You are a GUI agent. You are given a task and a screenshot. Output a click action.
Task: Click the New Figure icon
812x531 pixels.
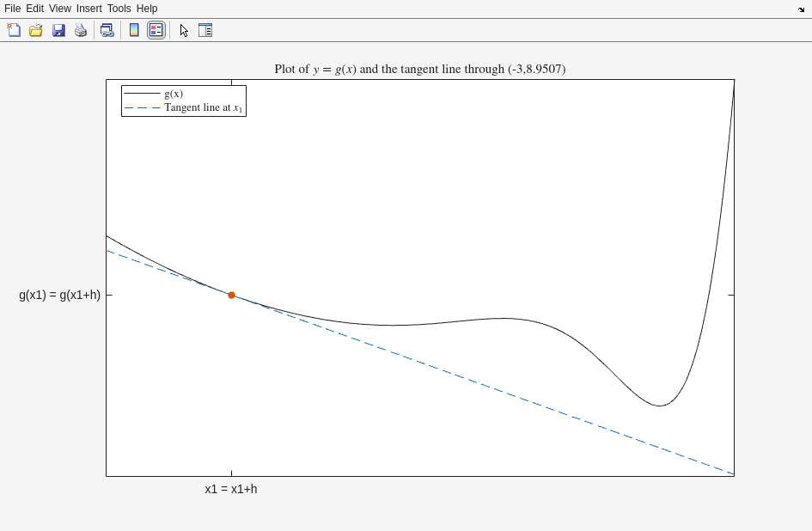point(14,30)
